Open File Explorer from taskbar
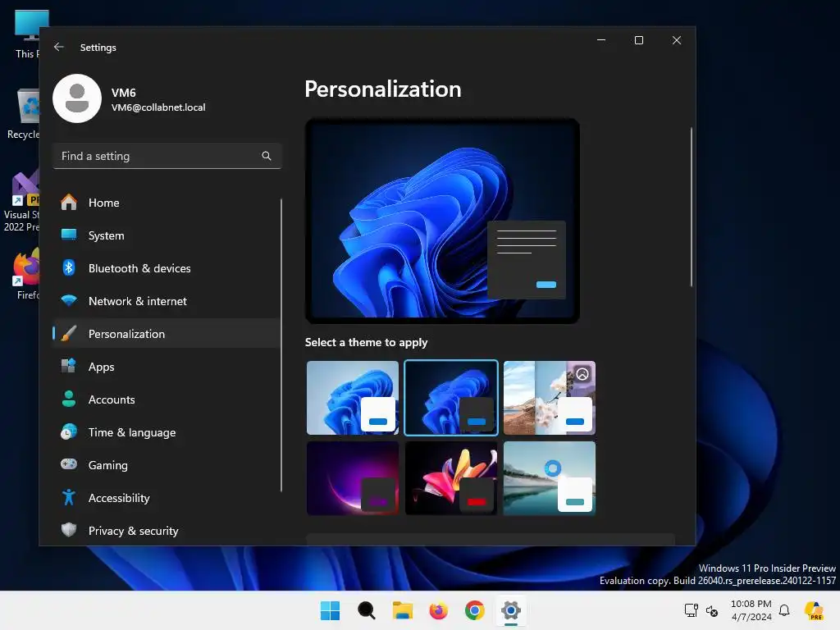 click(x=402, y=610)
